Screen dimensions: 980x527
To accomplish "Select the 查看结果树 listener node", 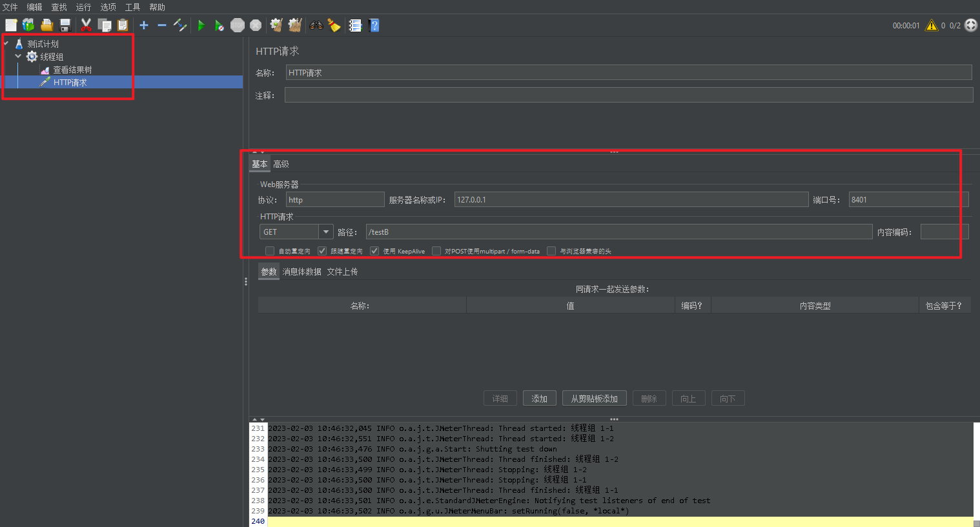I will click(72, 70).
